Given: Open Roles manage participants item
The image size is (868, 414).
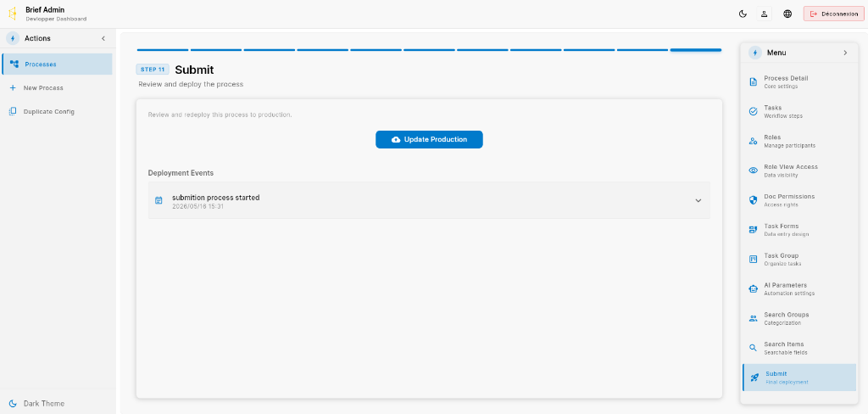Looking at the screenshot, I should (799, 141).
